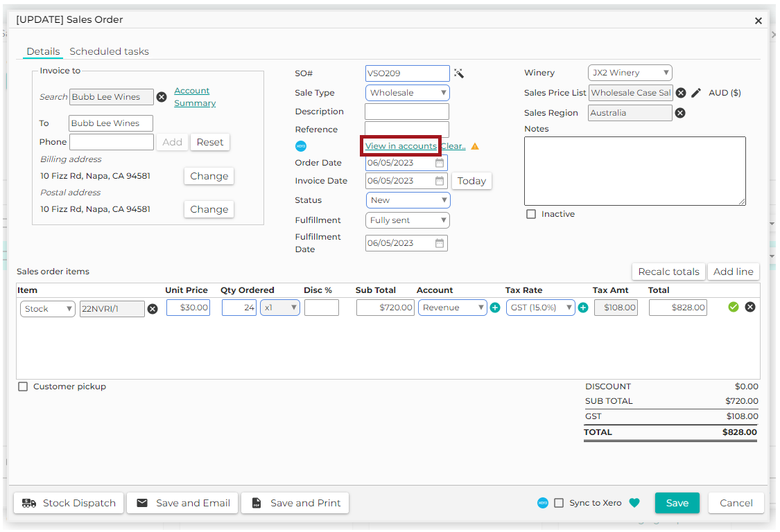Delete the 22NVRI/1 order line
Image resolution: width=780 pixels, height=532 pixels.
click(750, 308)
